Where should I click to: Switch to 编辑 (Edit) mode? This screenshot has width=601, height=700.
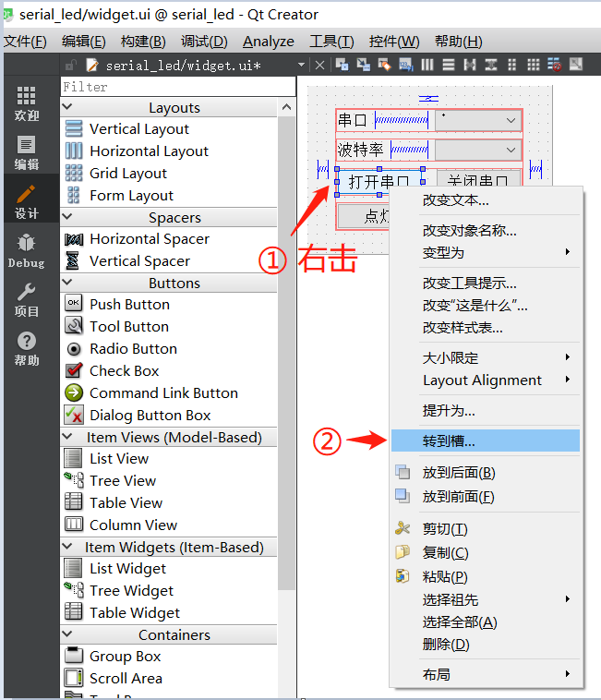(x=27, y=152)
